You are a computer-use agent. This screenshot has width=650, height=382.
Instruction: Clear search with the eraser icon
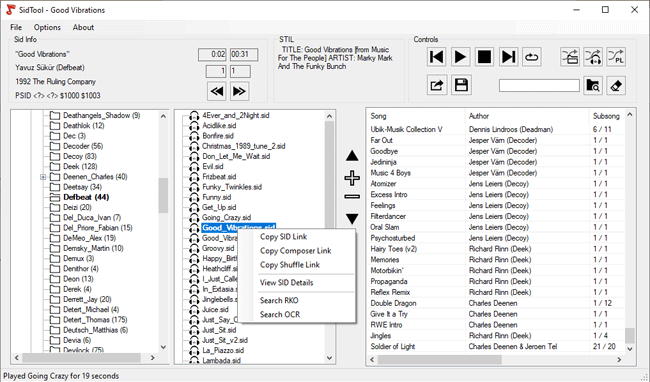[616, 86]
